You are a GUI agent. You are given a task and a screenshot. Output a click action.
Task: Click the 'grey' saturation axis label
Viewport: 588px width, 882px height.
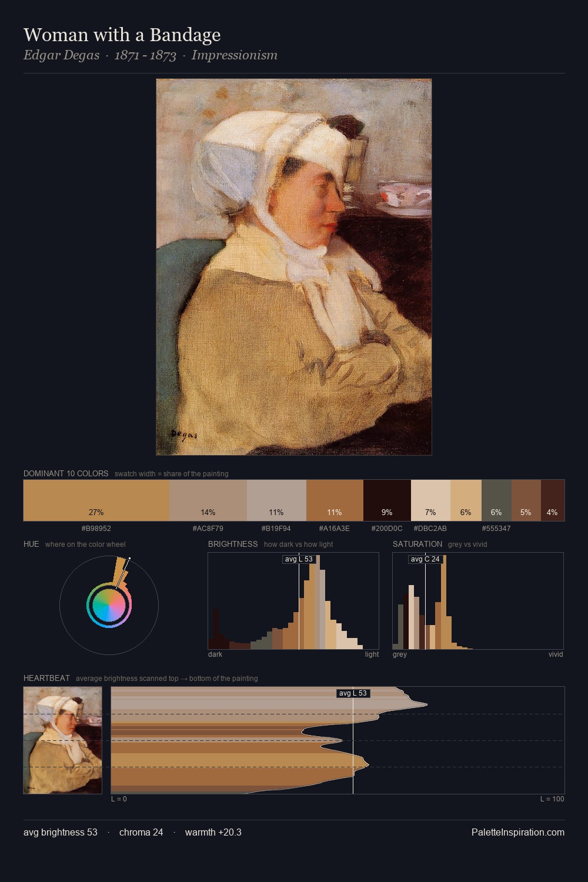(x=400, y=654)
